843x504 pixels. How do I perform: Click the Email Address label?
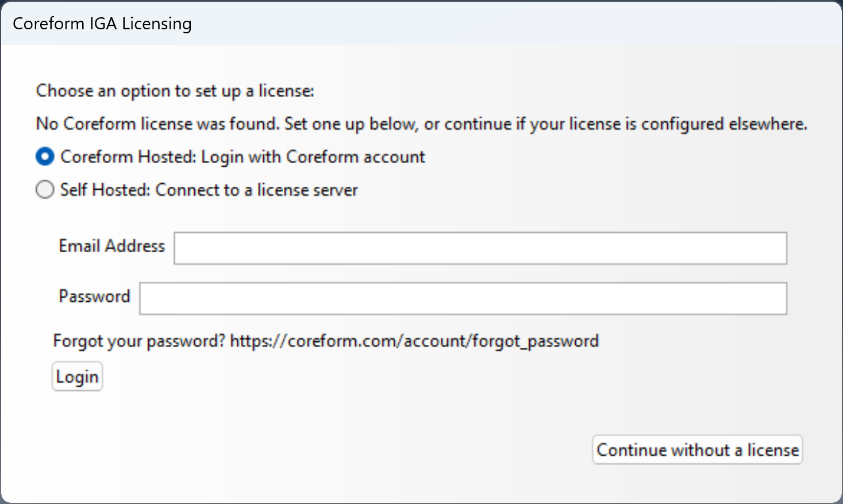112,246
